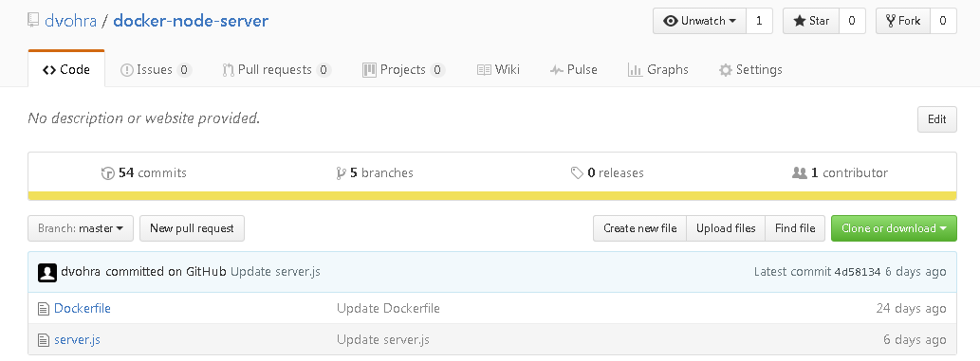Click the file icon beside Dockerfile

pos(43,309)
